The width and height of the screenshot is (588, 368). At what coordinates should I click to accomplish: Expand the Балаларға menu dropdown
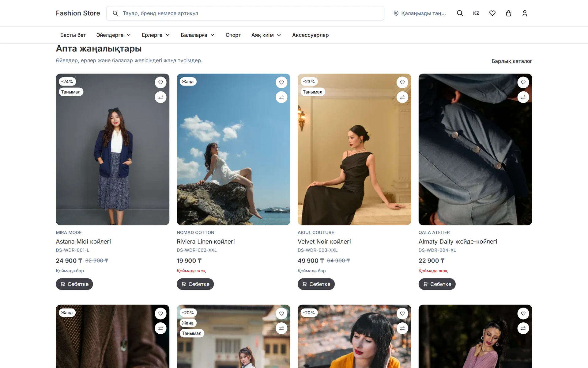tap(198, 35)
